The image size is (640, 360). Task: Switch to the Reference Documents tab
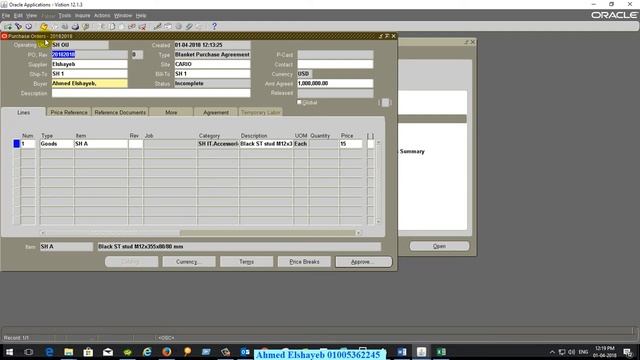120,112
